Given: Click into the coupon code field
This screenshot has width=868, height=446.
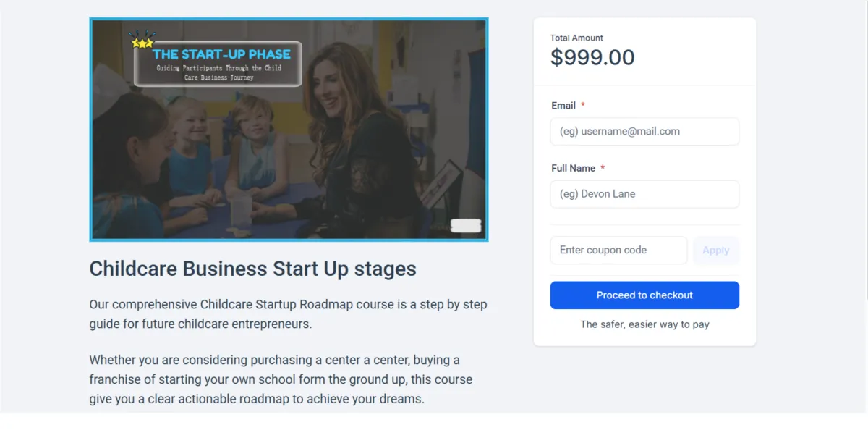Looking at the screenshot, I should [x=618, y=251].
